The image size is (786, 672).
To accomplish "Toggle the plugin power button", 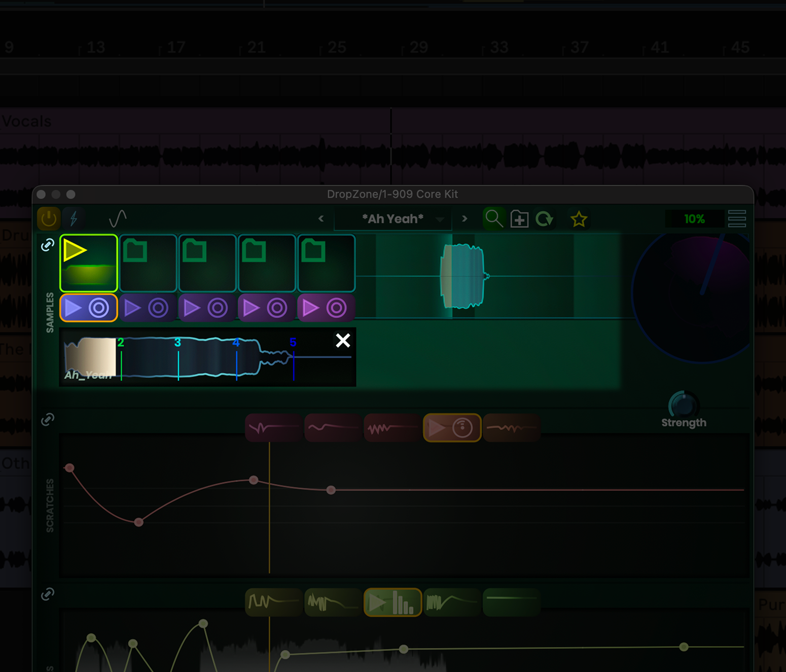I will point(49,219).
